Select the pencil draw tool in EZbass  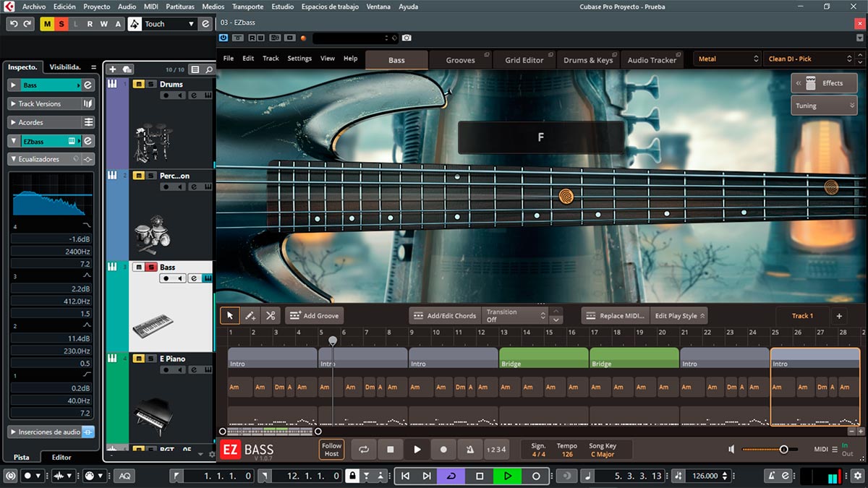tap(250, 315)
